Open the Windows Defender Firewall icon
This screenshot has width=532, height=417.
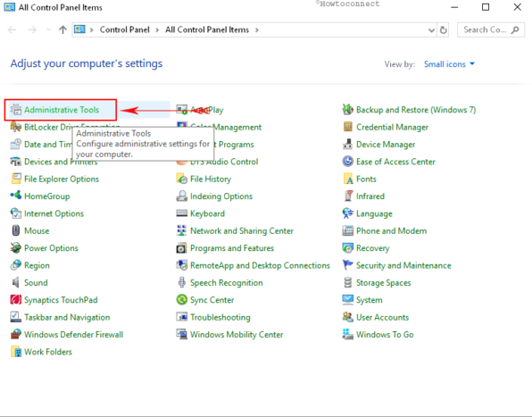click(15, 335)
